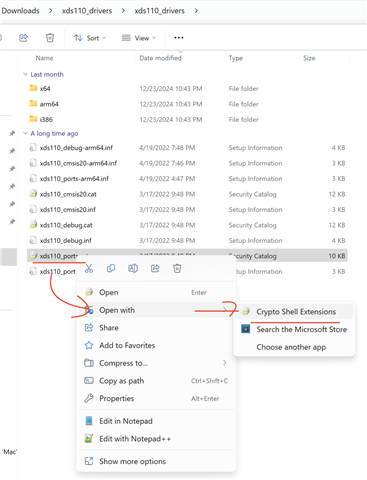Open the arm64 folder
Viewport: 367px width, 480px height.
[49, 104]
